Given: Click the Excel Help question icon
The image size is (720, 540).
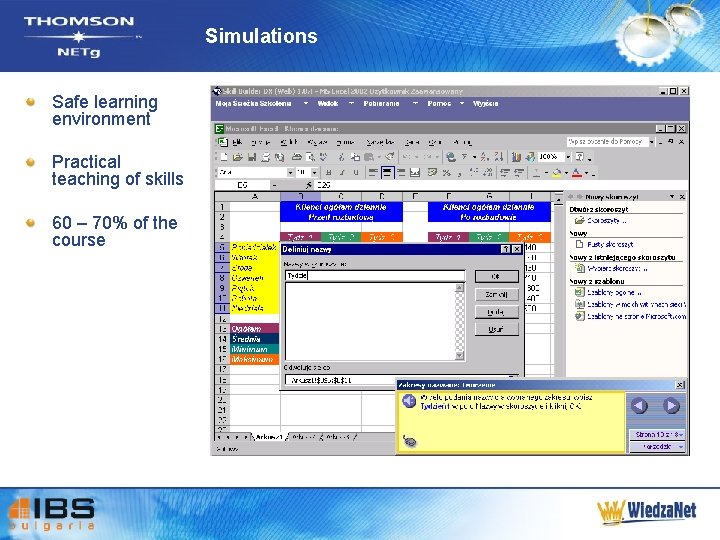Looking at the screenshot, I should (x=580, y=157).
